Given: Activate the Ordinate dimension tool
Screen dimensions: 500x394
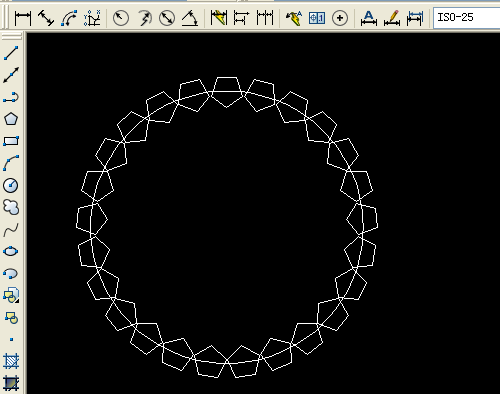Looking at the screenshot, I should click(x=92, y=18).
